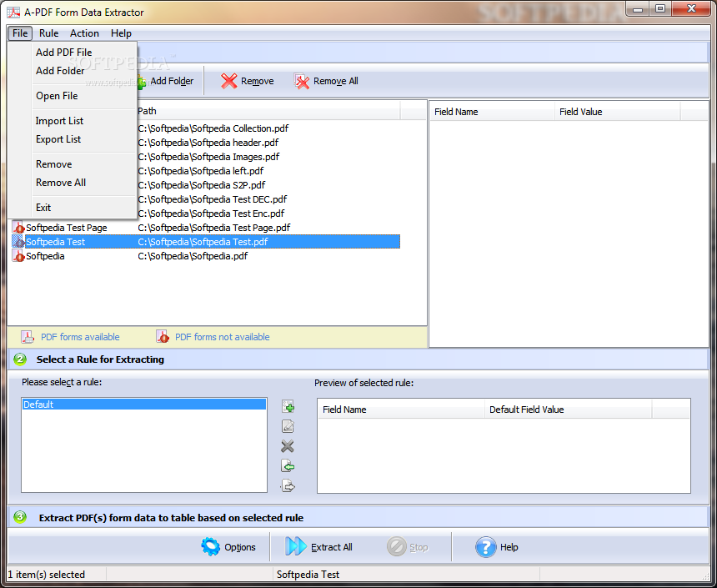Image resolution: width=717 pixels, height=588 pixels.
Task: Click the Path column header
Action: pos(268,111)
